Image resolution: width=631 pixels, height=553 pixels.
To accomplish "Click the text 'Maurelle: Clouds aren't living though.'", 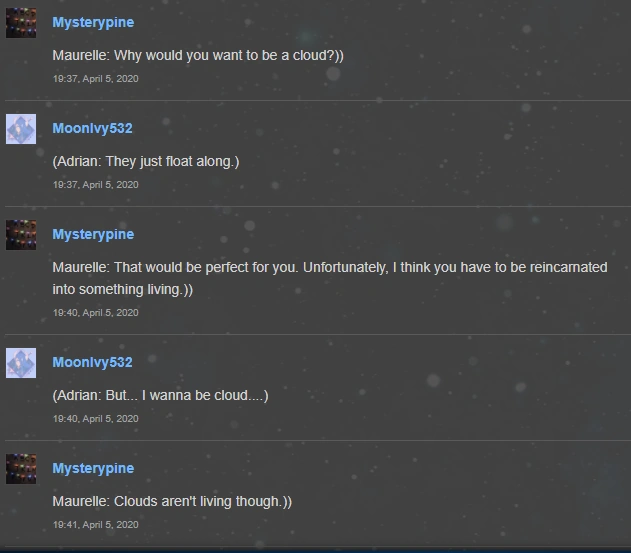I will pos(172,501).
